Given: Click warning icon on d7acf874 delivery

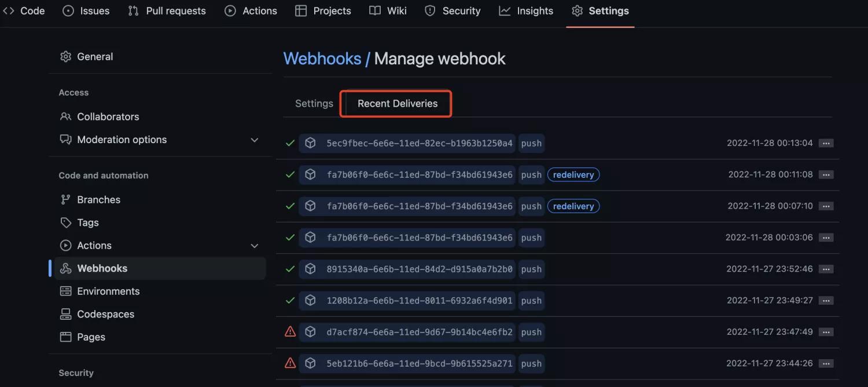Looking at the screenshot, I should (290, 332).
